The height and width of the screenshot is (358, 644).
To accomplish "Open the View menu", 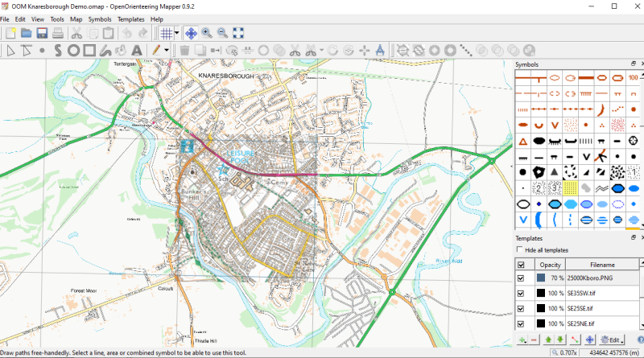I will (x=38, y=19).
